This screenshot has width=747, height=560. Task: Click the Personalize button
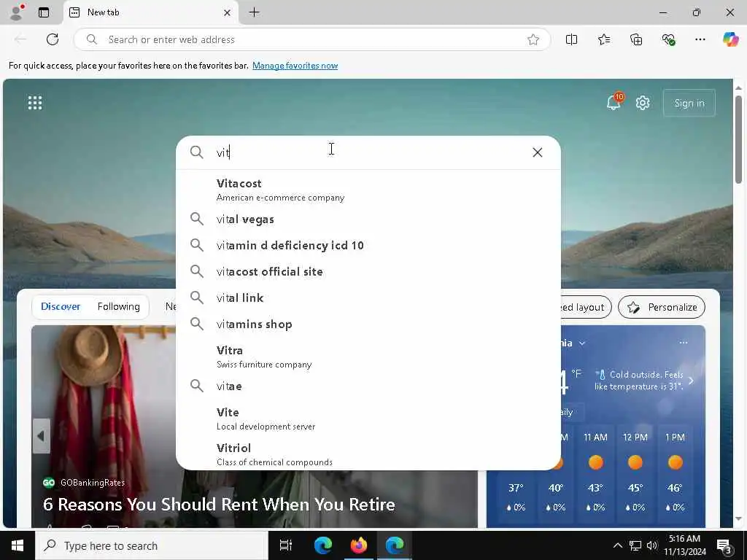[x=661, y=307]
